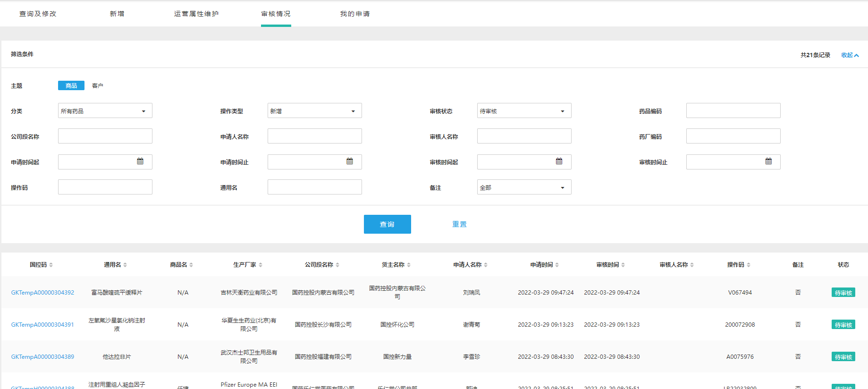Open calendar for 审核时间起 field
The width and height of the screenshot is (868, 389).
coord(559,161)
